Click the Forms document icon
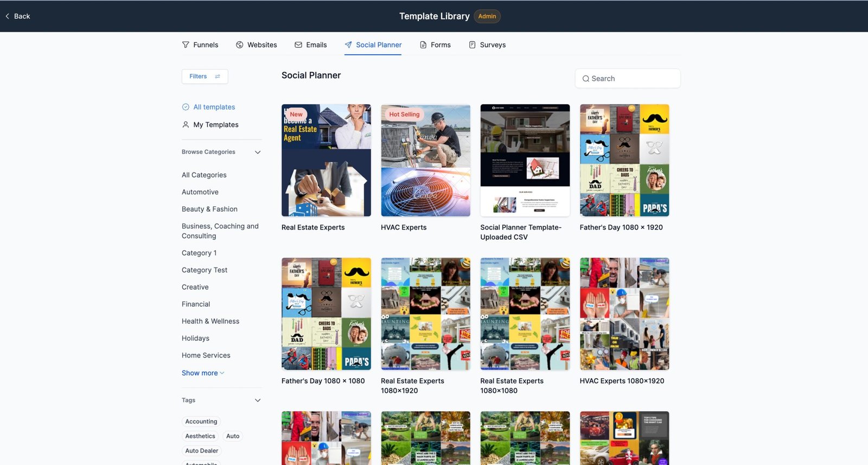Screen dimensions: 868x465 coord(423,45)
